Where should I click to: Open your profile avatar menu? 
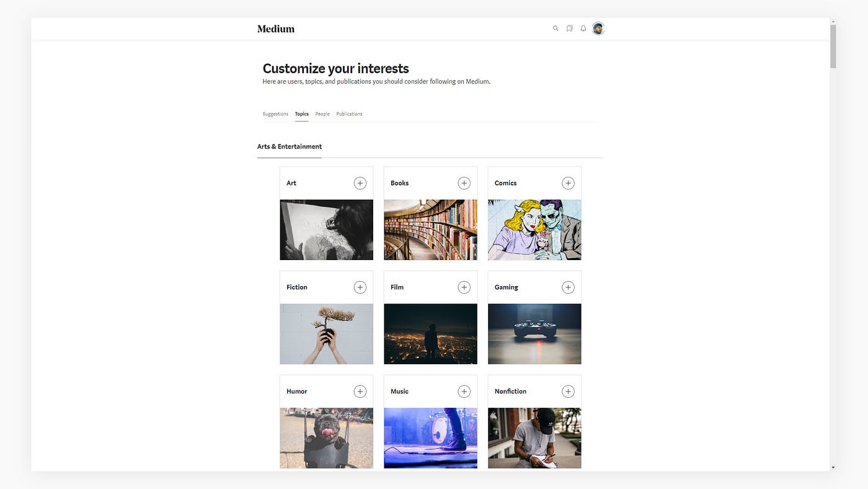click(x=598, y=28)
